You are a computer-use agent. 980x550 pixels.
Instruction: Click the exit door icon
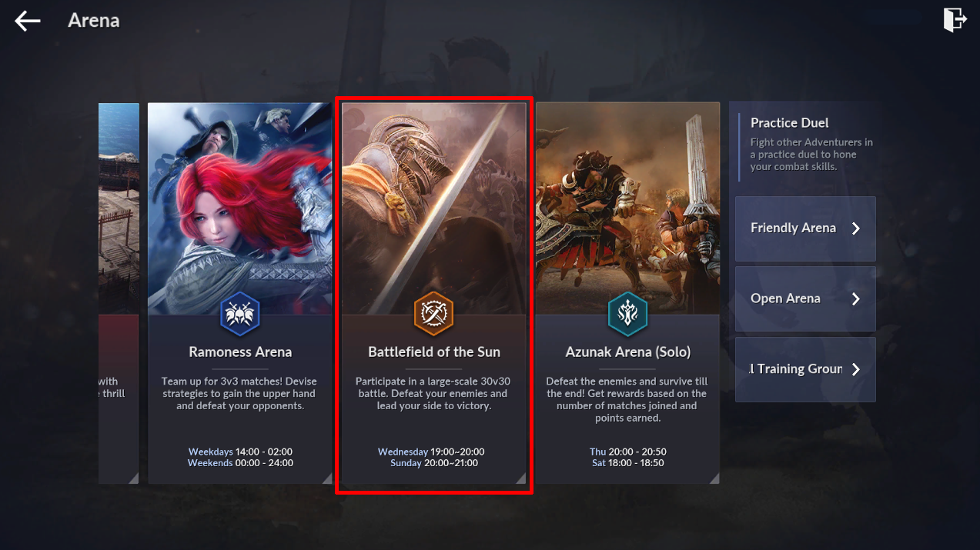point(955,20)
